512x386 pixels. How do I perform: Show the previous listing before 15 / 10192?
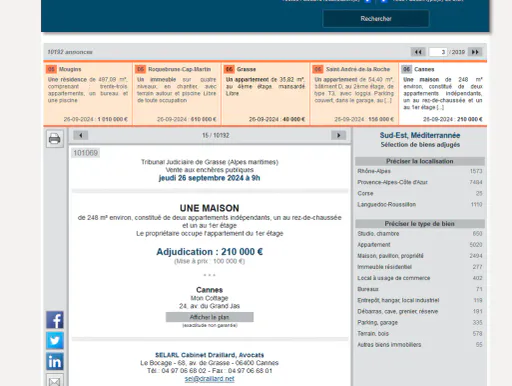[80, 135]
